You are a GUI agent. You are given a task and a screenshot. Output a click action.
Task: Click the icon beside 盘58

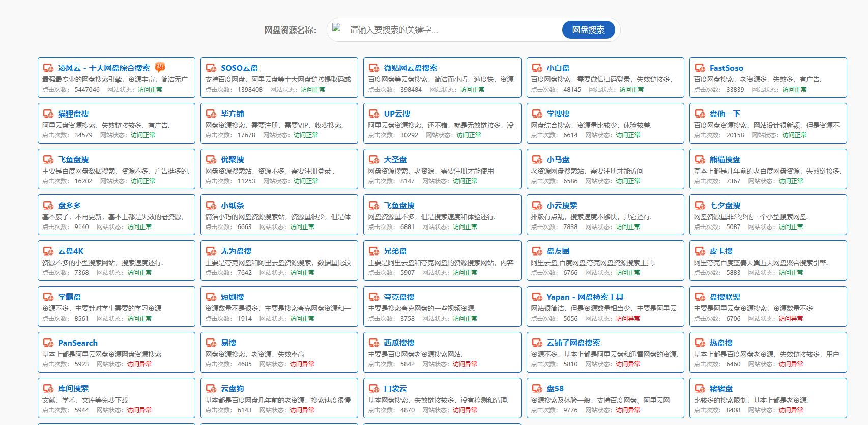(537, 388)
